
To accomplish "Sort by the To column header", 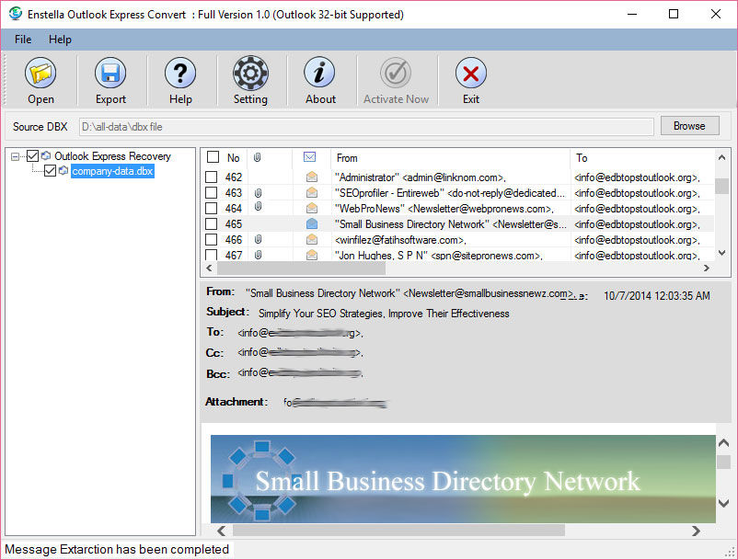I will pos(582,158).
